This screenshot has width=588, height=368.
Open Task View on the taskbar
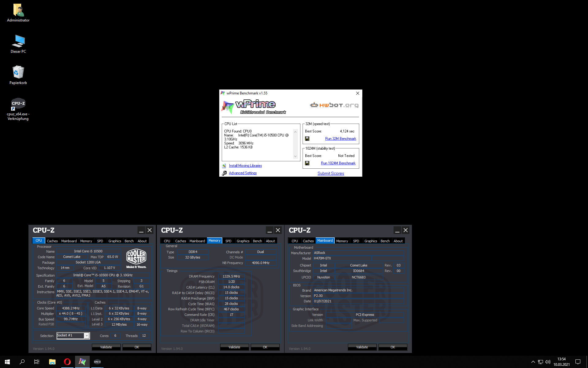click(37, 362)
